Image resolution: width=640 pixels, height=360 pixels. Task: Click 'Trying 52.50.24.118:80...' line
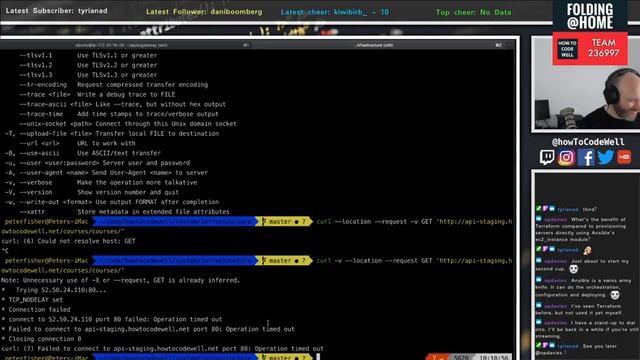point(53,290)
